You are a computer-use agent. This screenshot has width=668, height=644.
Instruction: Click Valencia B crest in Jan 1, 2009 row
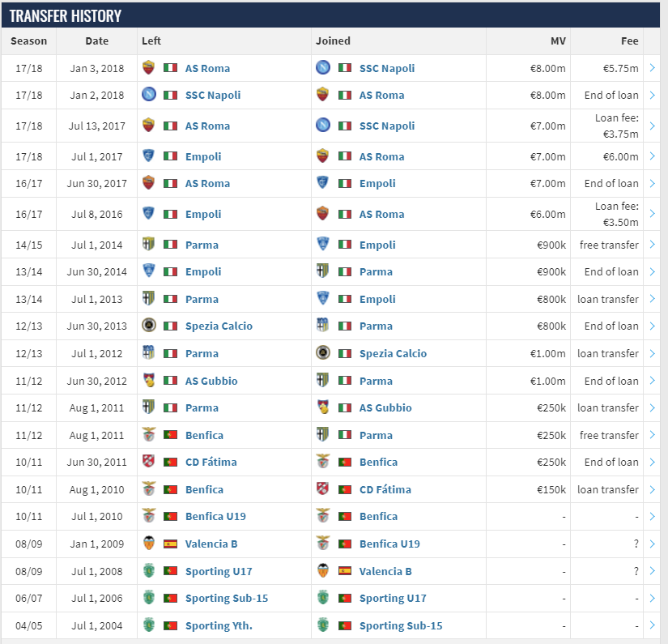[x=148, y=544]
